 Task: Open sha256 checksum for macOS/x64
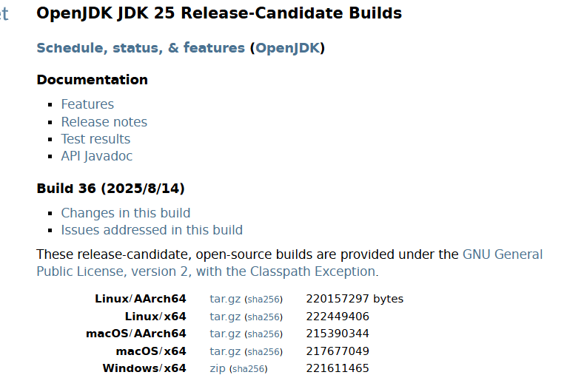tap(264, 352)
